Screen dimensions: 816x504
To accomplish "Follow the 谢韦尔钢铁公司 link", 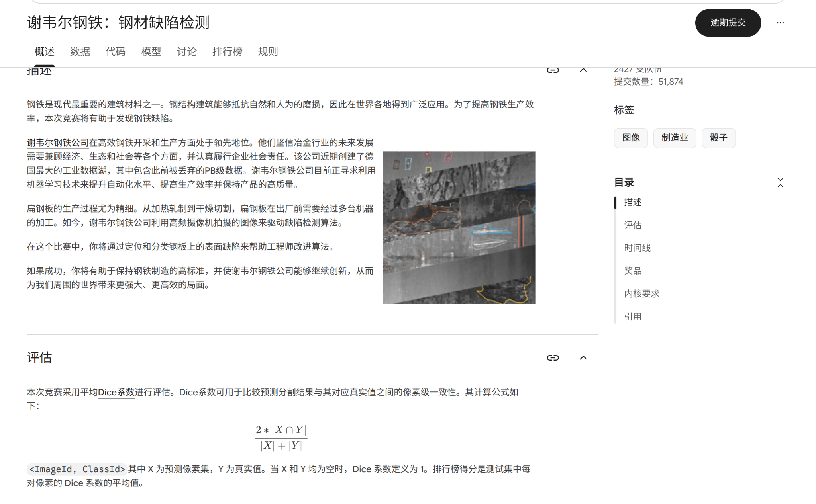I will point(58,143).
